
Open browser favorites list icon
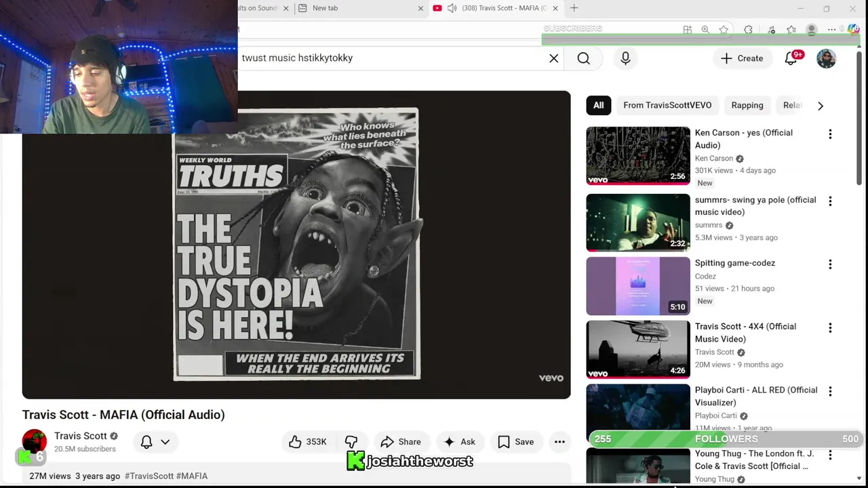point(791,29)
